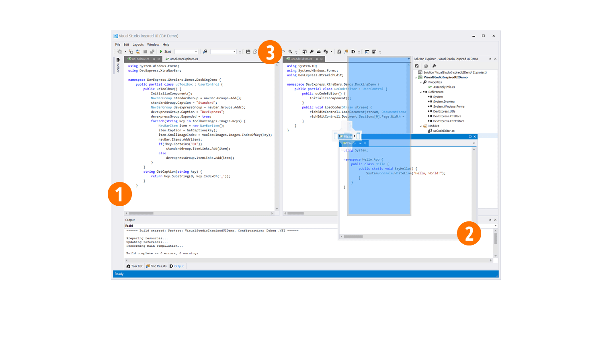Click the wrench icon in main toolbar
611x364 pixels.
coord(312,51)
